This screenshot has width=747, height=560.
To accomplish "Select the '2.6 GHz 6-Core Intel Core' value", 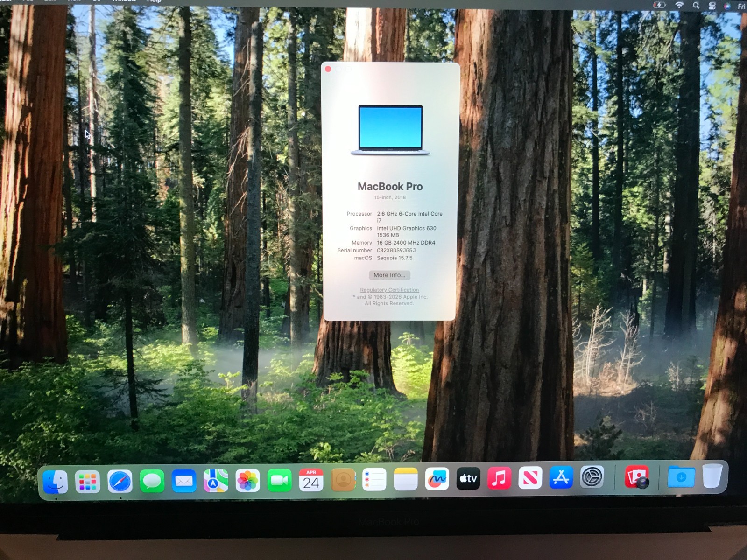I will pos(410,214).
